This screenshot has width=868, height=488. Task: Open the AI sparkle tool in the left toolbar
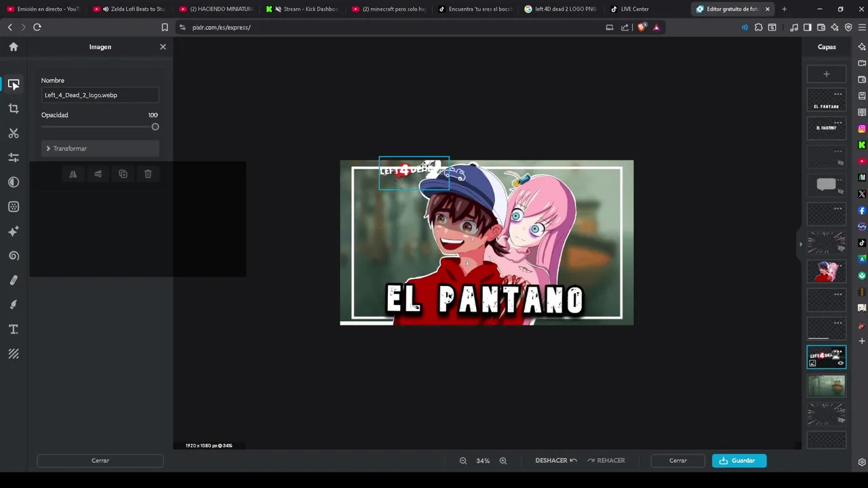(14, 231)
